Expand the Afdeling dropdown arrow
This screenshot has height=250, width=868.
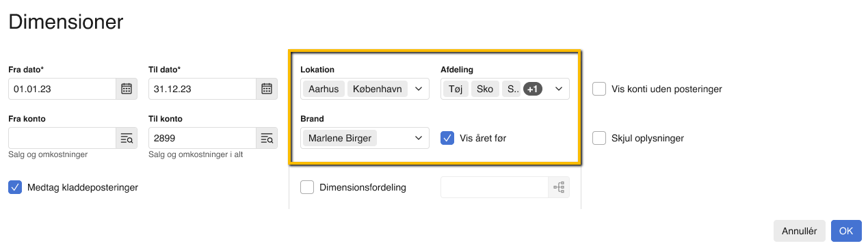point(559,89)
